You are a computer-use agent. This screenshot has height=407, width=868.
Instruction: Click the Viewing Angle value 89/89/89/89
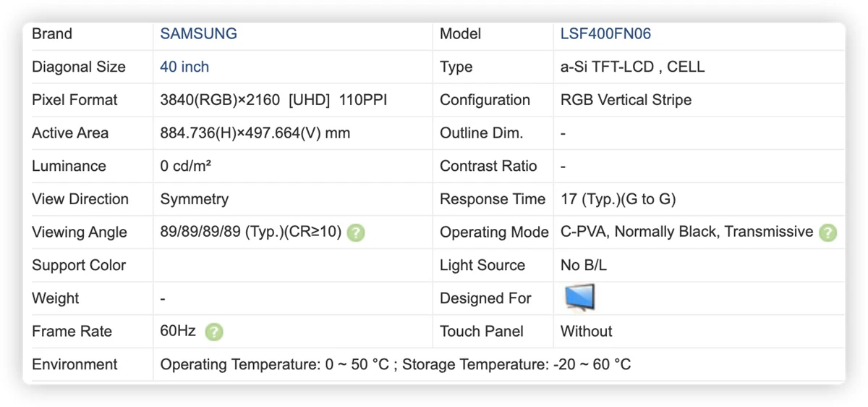(x=201, y=232)
